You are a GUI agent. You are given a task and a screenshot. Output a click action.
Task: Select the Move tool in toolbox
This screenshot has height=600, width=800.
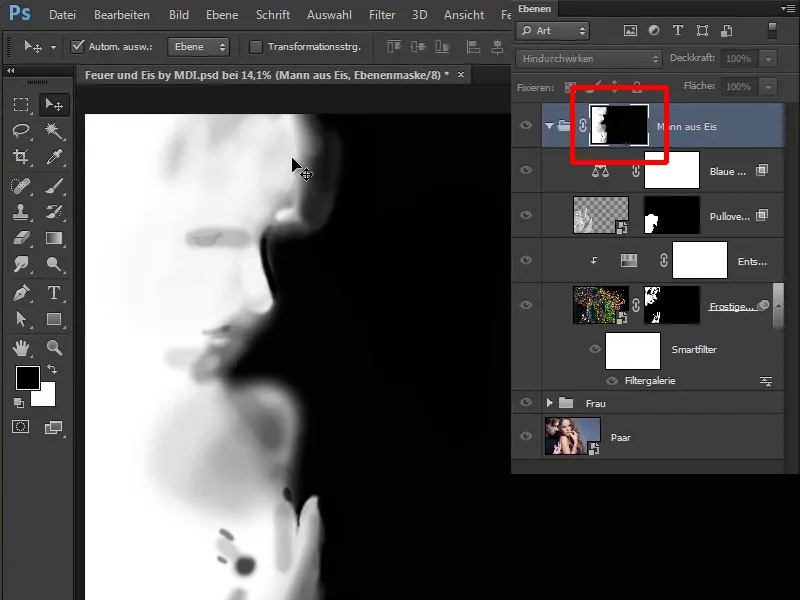click(54, 105)
